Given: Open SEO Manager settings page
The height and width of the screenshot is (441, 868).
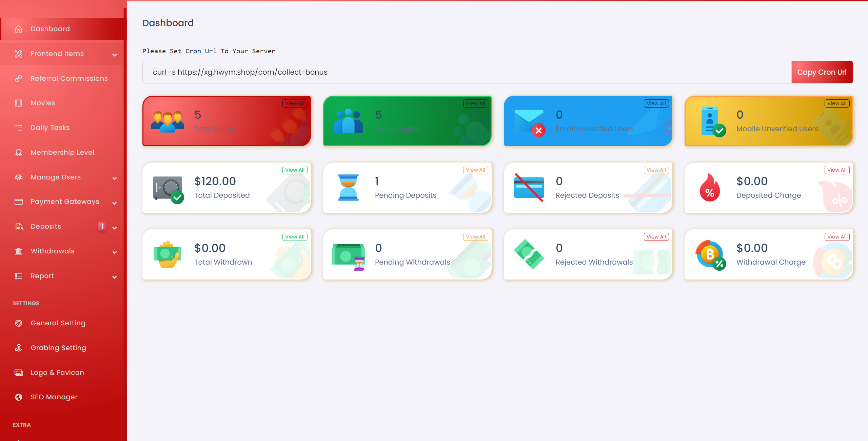Looking at the screenshot, I should coord(54,397).
